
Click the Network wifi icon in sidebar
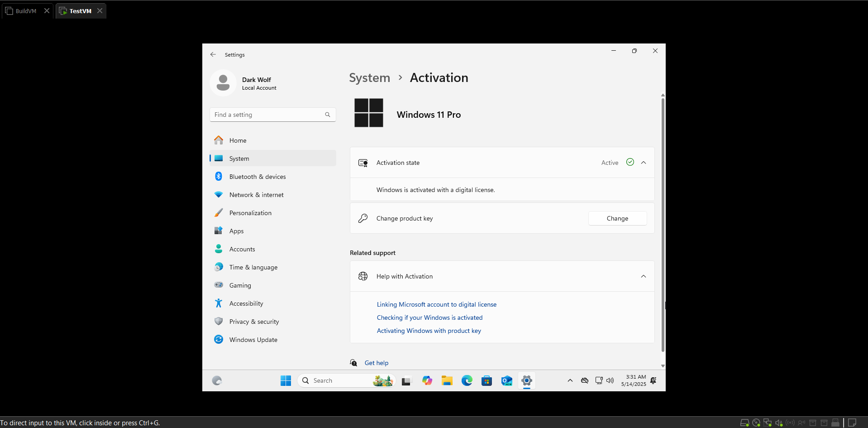[x=219, y=195]
